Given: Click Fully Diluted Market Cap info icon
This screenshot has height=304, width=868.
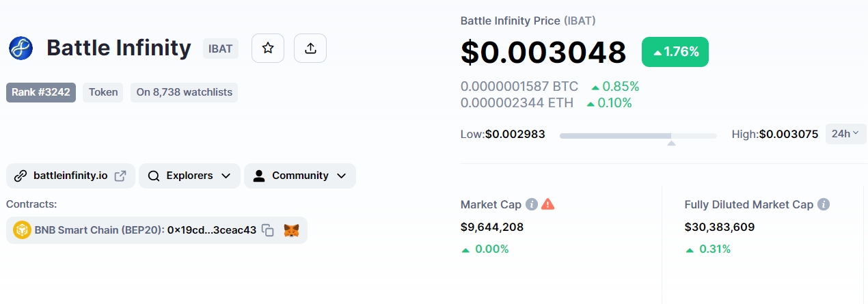Looking at the screenshot, I should tap(824, 204).
